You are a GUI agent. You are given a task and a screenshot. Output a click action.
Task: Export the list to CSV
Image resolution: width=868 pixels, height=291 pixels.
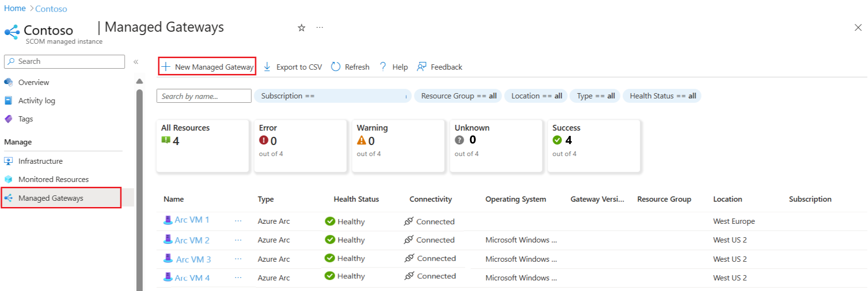pos(293,67)
